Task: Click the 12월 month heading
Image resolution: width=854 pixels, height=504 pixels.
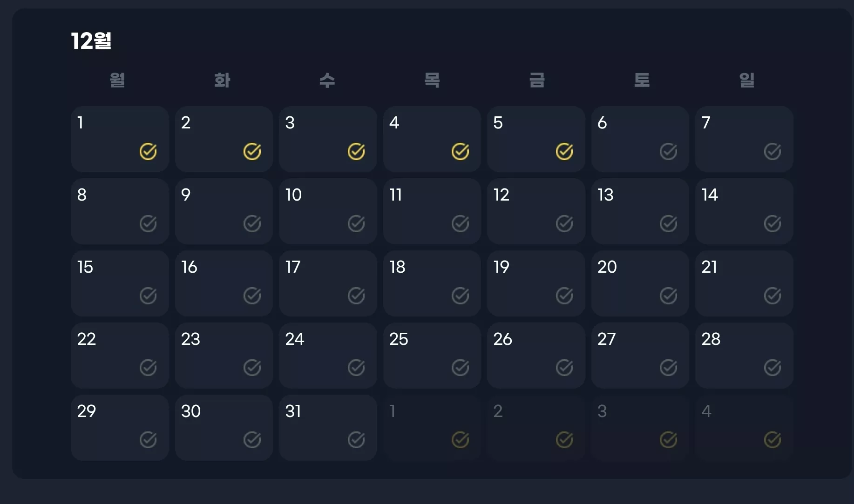Action: click(x=91, y=41)
